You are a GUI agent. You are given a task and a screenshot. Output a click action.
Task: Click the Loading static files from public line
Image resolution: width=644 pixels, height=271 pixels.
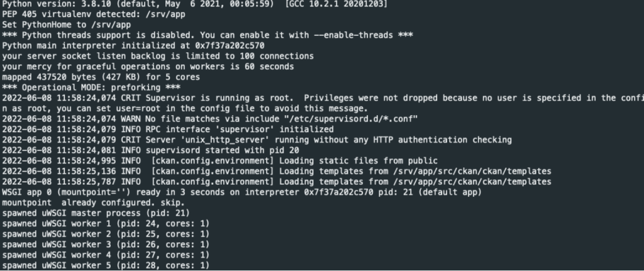[x=219, y=160]
